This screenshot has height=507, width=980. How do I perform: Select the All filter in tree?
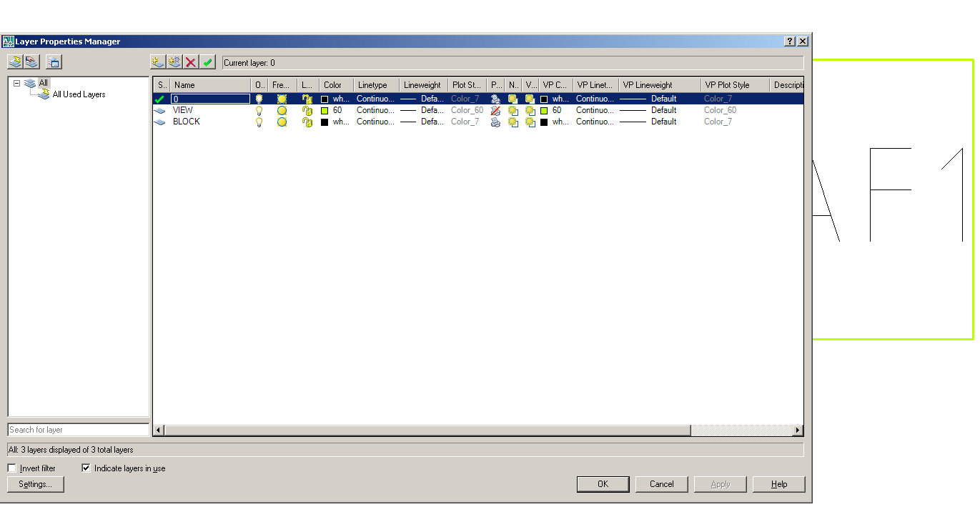pos(44,83)
